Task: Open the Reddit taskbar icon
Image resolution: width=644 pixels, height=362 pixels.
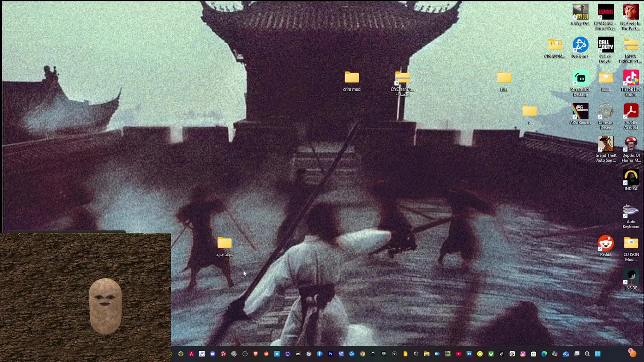Action: coord(266,354)
